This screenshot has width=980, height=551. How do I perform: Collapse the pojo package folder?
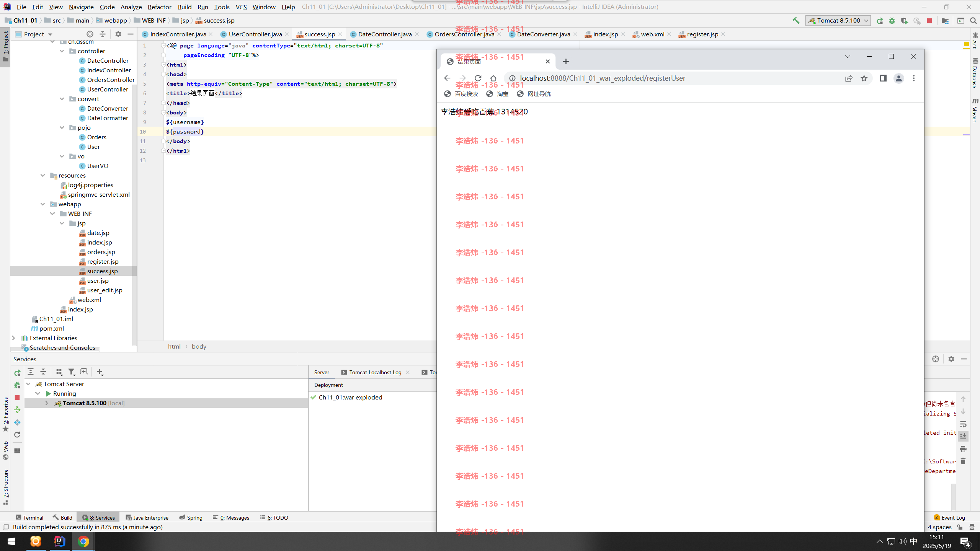pyautogui.click(x=62, y=127)
